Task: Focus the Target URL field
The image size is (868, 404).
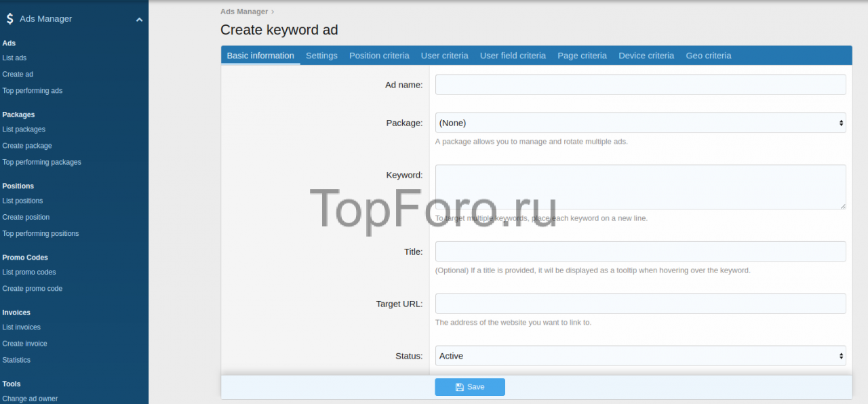Action: click(640, 304)
